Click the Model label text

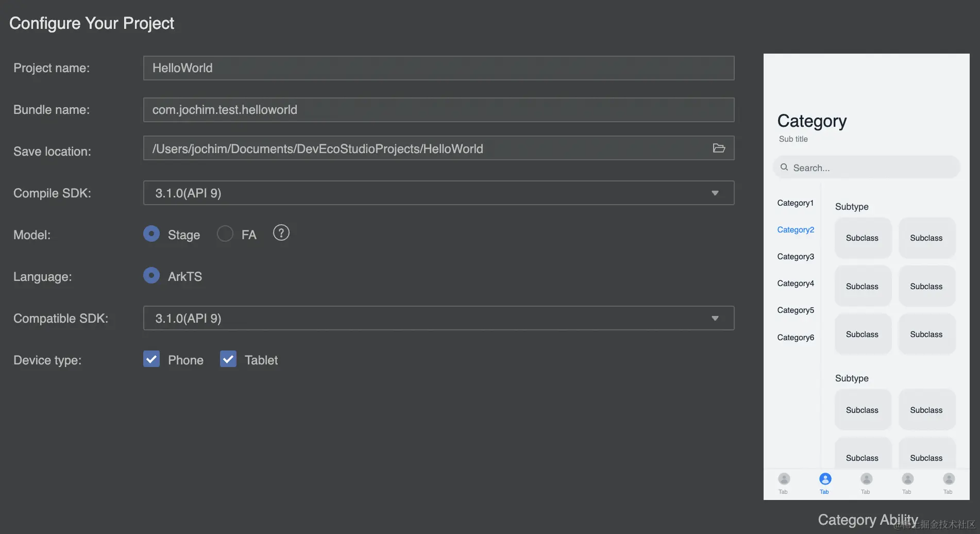(x=32, y=235)
